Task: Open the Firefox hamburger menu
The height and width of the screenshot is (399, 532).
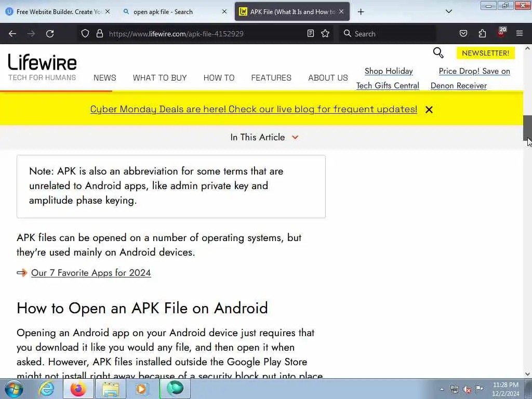Action: coord(520,33)
